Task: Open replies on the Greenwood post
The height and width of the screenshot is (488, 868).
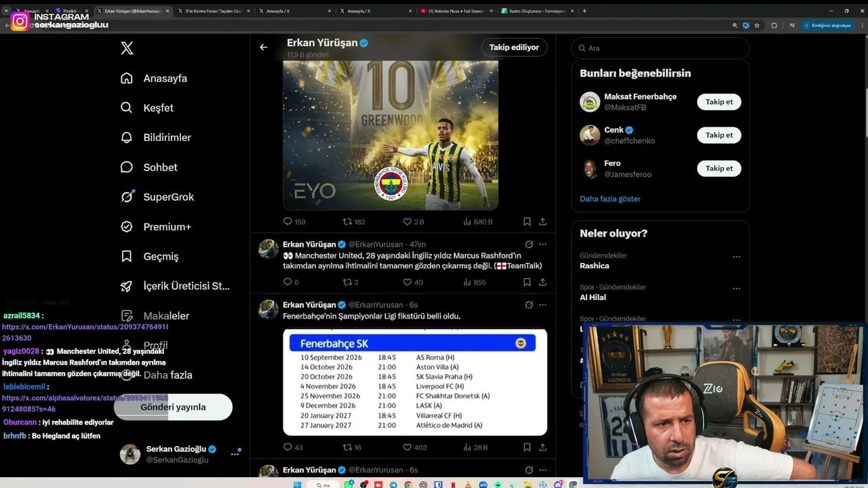Action: (x=294, y=222)
